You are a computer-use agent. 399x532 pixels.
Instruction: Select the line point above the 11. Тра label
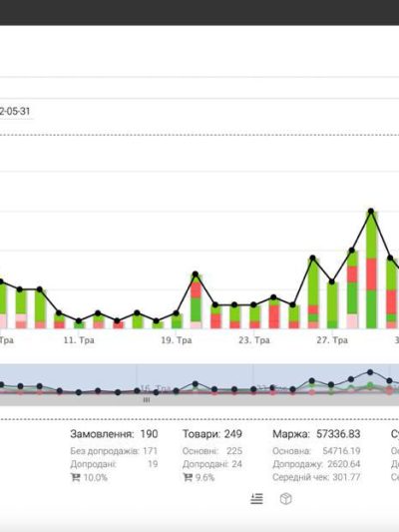(79, 320)
